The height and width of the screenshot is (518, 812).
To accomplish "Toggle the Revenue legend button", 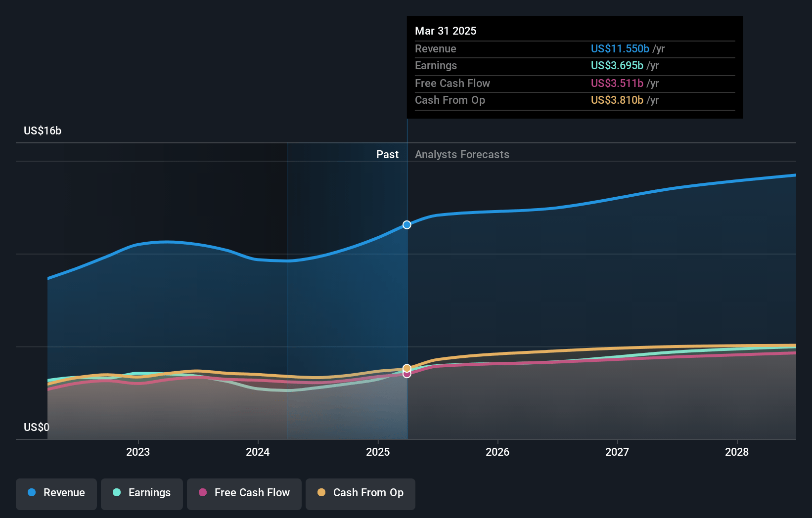I will tap(56, 494).
